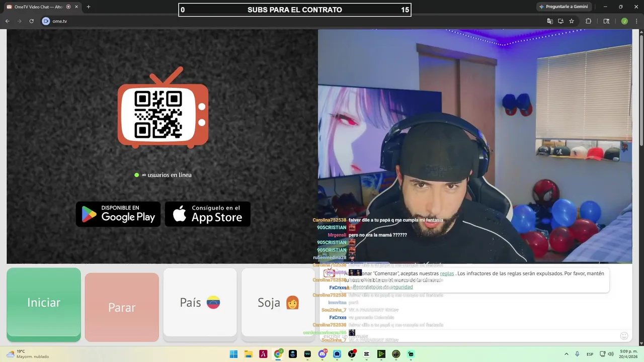644x362 pixels.
Task: Open the teal waveform app on taskbar
Action: click(307, 354)
